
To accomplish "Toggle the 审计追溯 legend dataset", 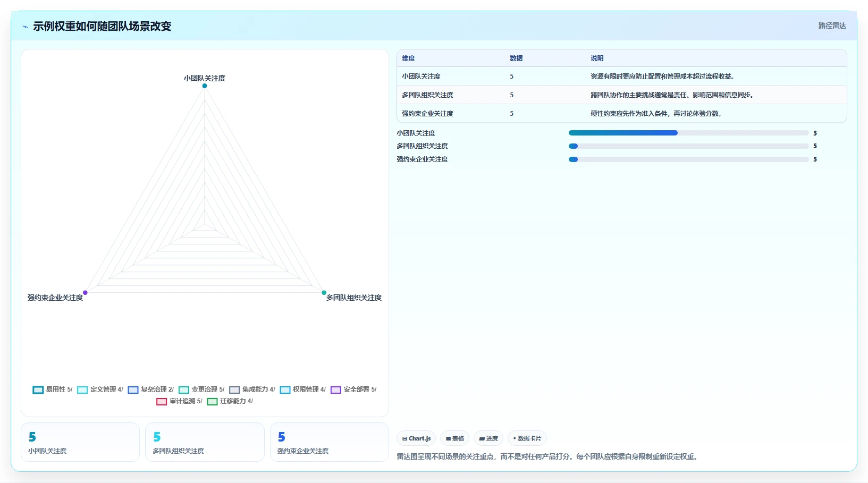I will click(179, 401).
